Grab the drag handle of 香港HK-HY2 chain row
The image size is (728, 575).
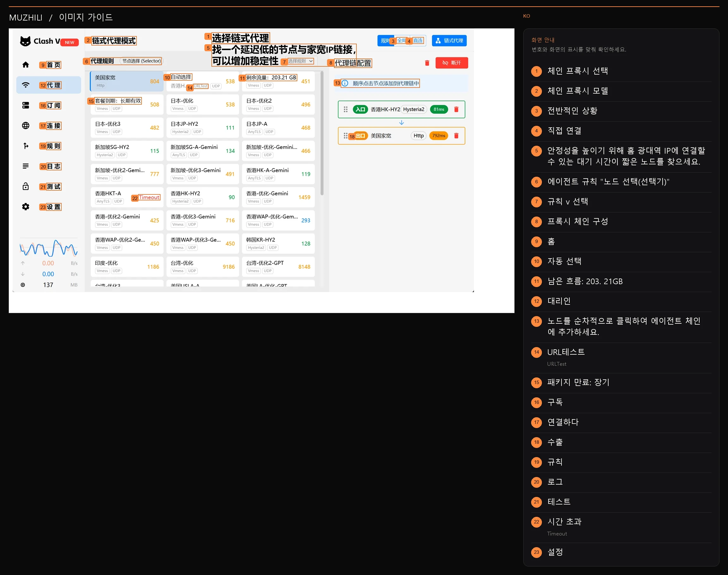tap(345, 109)
